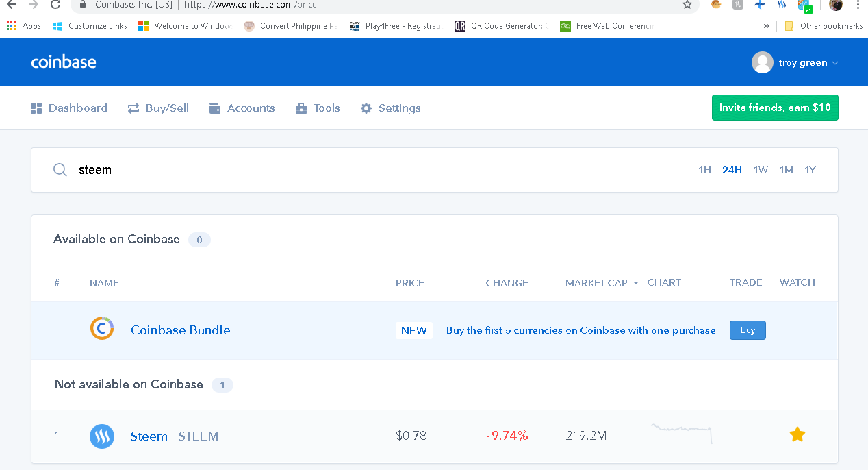Open the QR Code Generator bookmark

point(502,26)
